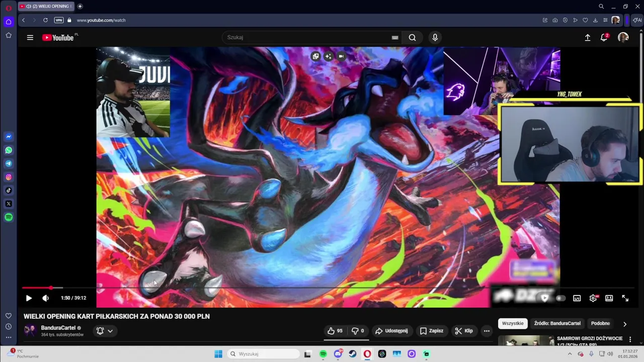Select the WIELKI OPENING browser tab
Screen dimensions: 644x362
46,7
